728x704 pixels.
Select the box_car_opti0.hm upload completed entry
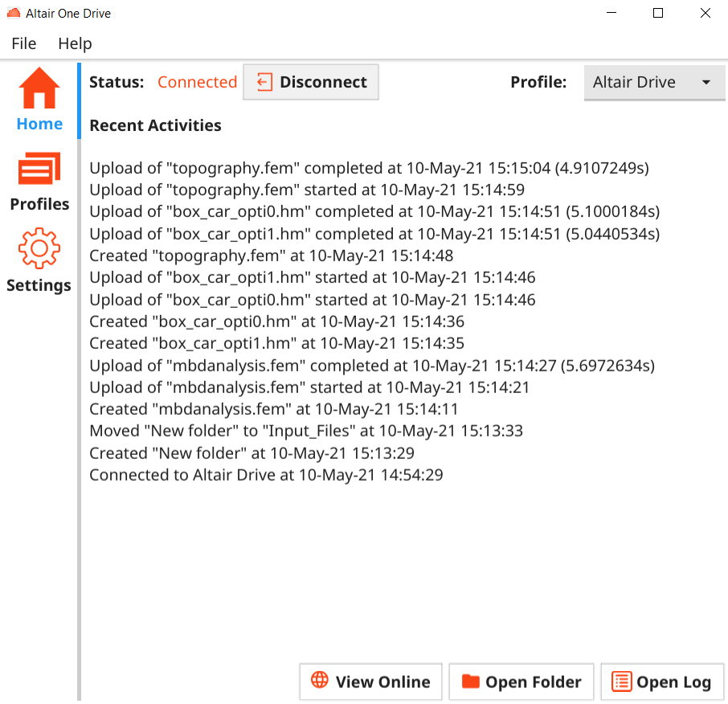coord(374,212)
